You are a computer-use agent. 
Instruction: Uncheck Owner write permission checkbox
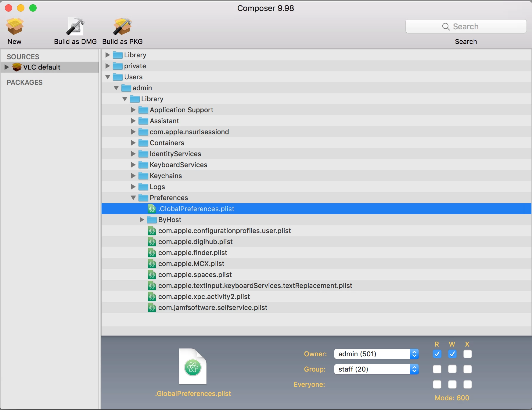452,354
